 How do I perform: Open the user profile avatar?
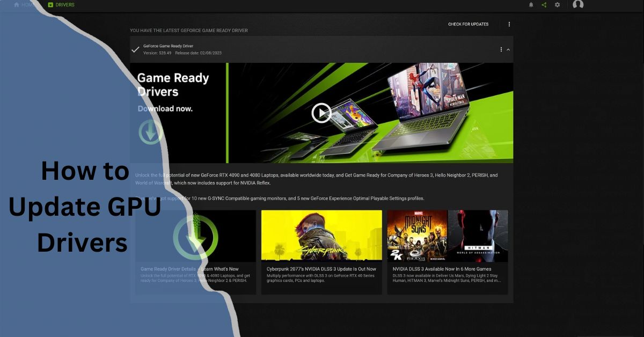click(x=578, y=5)
